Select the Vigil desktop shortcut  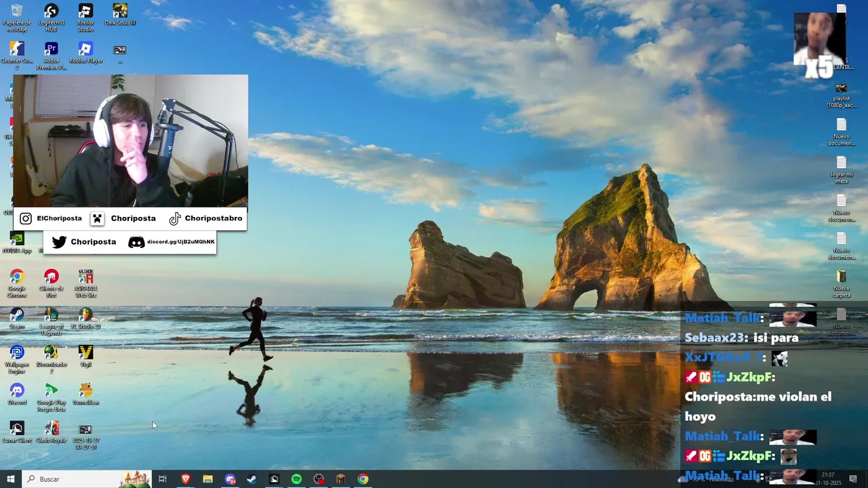85,357
